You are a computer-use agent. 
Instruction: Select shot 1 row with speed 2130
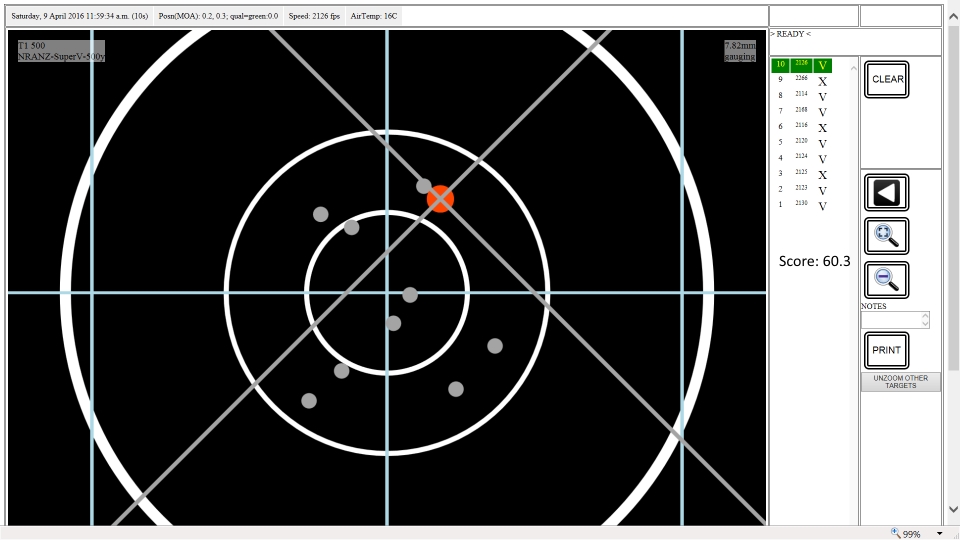pyautogui.click(x=801, y=205)
